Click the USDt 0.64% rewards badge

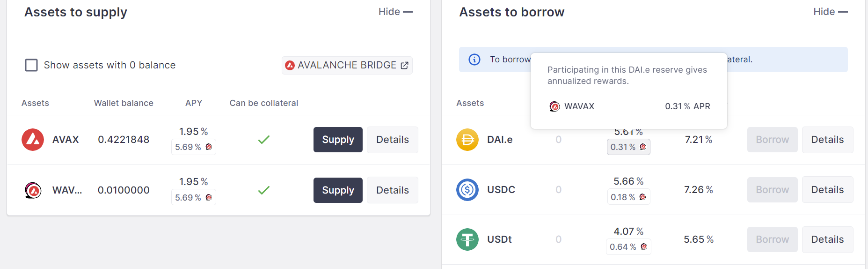coord(628,247)
